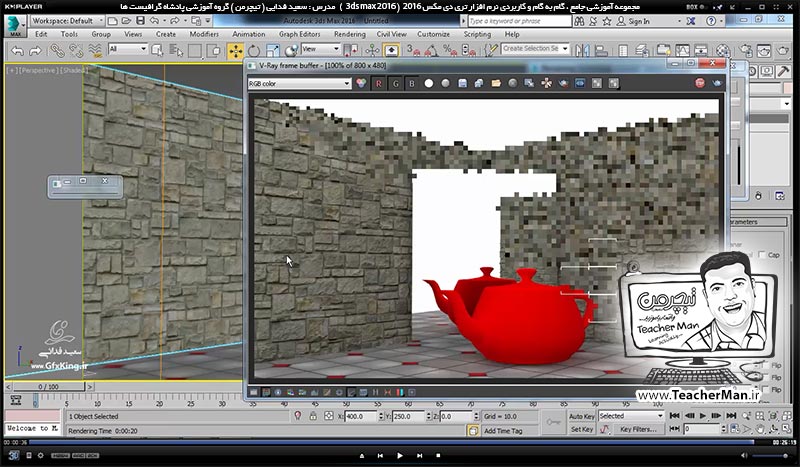Click the Open File icon in quick access toolbar
The height and width of the screenshot is (467, 800).
(x=127, y=21)
